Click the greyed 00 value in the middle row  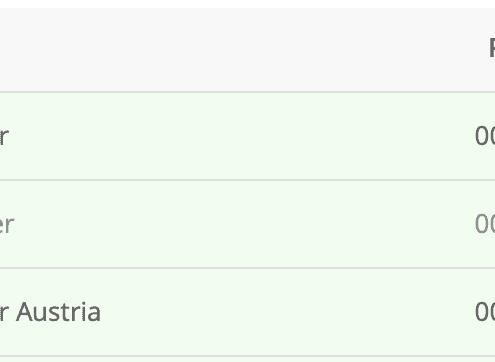[x=485, y=224]
